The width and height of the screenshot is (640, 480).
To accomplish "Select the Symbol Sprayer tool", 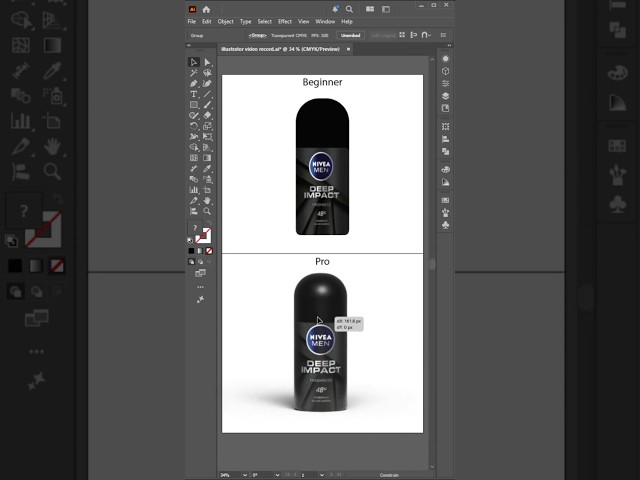I will [207, 179].
